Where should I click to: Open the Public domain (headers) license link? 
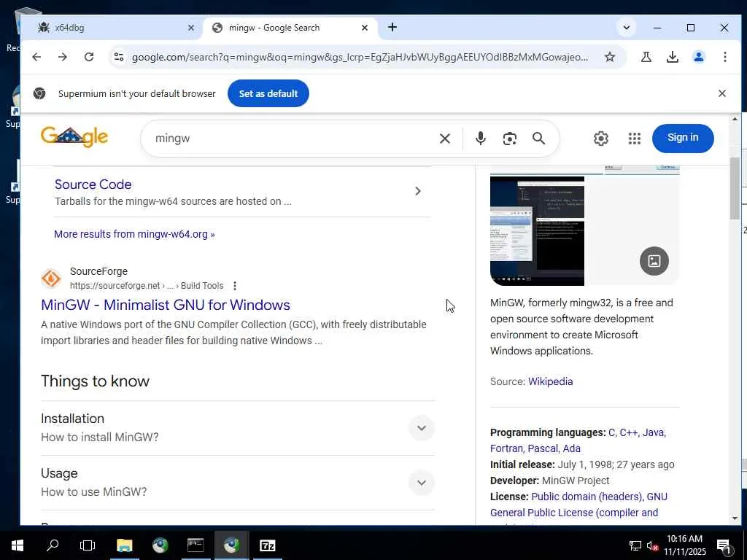tap(587, 497)
